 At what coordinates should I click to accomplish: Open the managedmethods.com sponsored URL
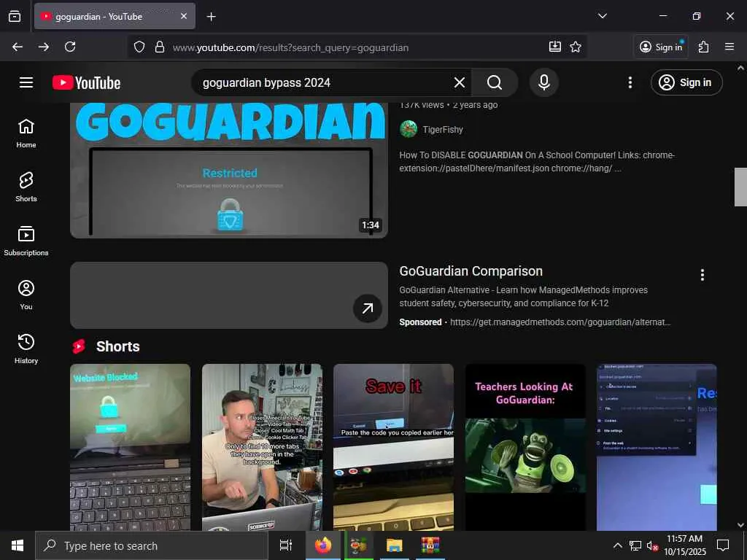[560, 322]
